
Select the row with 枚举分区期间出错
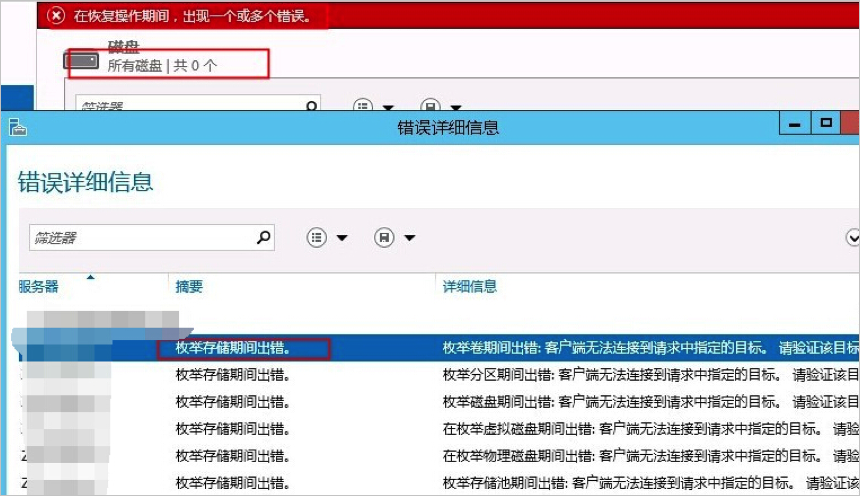point(439,375)
